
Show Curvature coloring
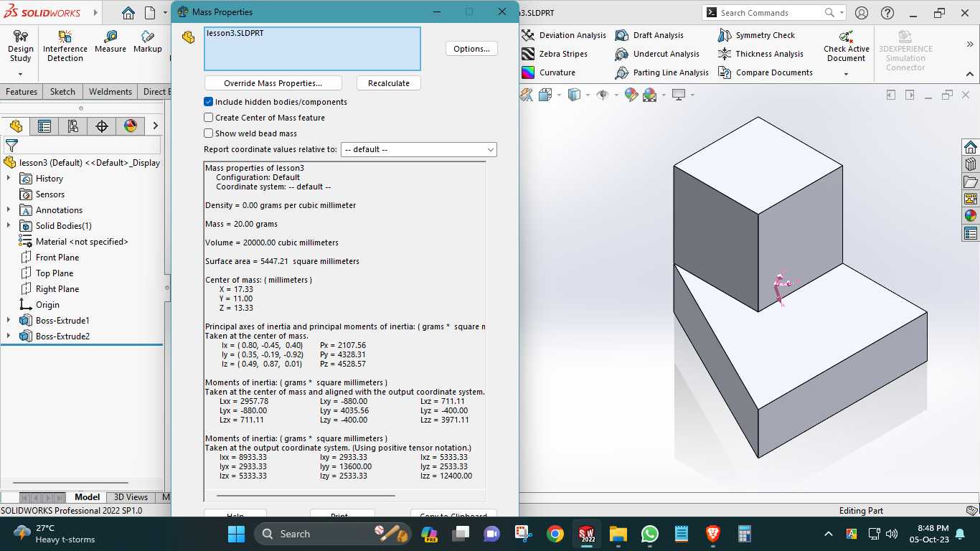pos(549,72)
